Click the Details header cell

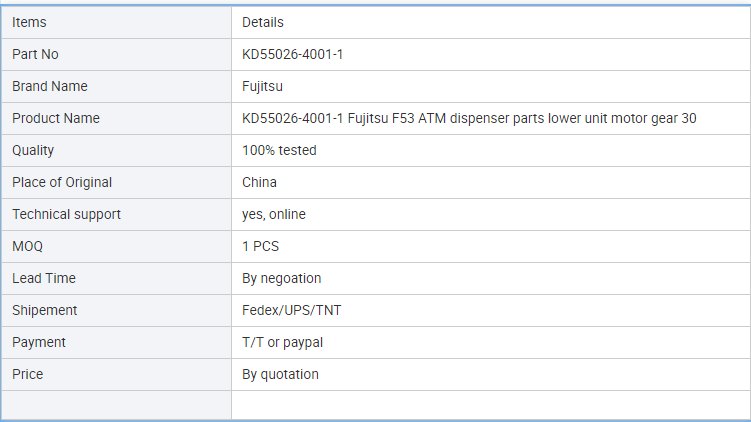tap(491, 23)
